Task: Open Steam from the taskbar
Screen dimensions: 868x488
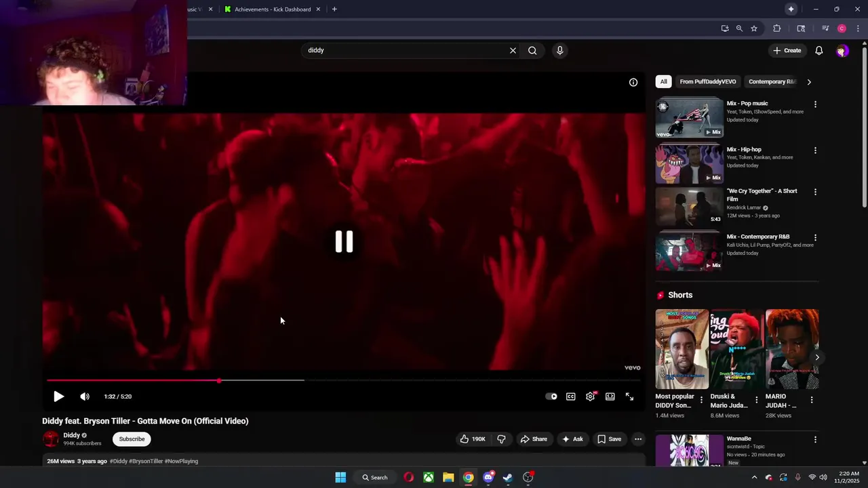Action: (508, 477)
